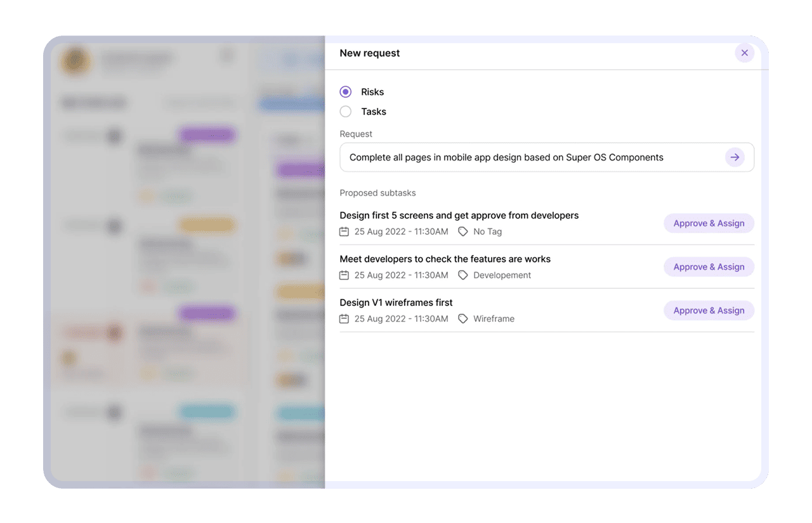Approve & Assign 'Design V1 wireframes first' subtask
Image resolution: width=812 pixels, height=523 pixels.
click(x=709, y=310)
